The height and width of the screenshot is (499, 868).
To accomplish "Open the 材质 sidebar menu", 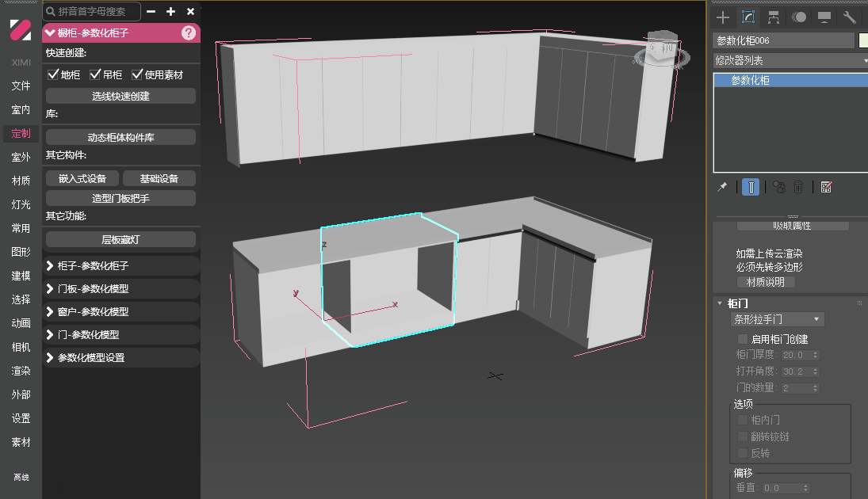I will [x=21, y=181].
